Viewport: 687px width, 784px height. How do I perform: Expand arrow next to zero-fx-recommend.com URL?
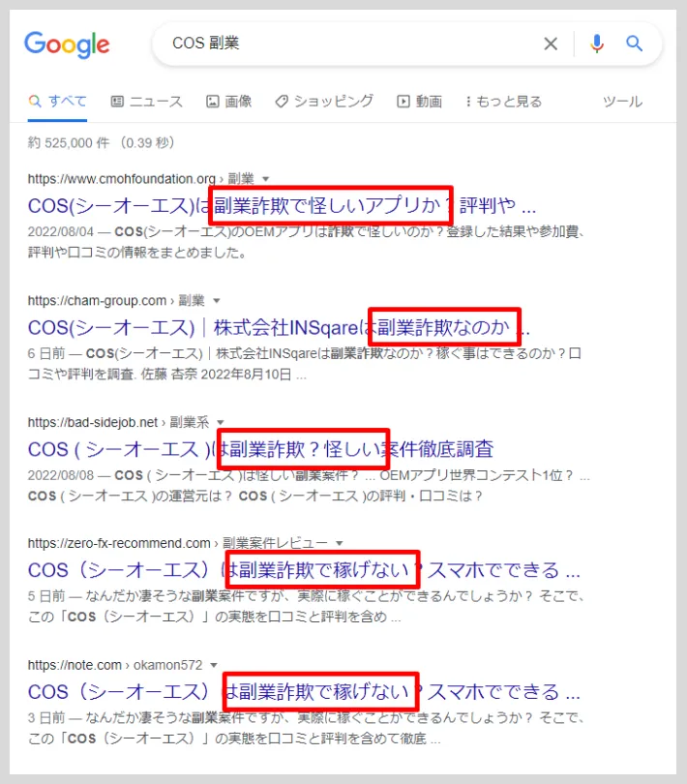339,543
